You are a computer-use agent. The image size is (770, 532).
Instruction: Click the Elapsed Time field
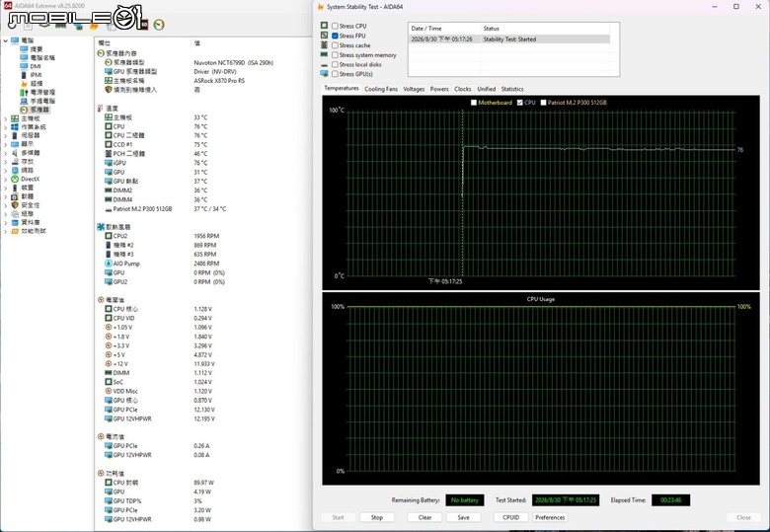pos(670,500)
